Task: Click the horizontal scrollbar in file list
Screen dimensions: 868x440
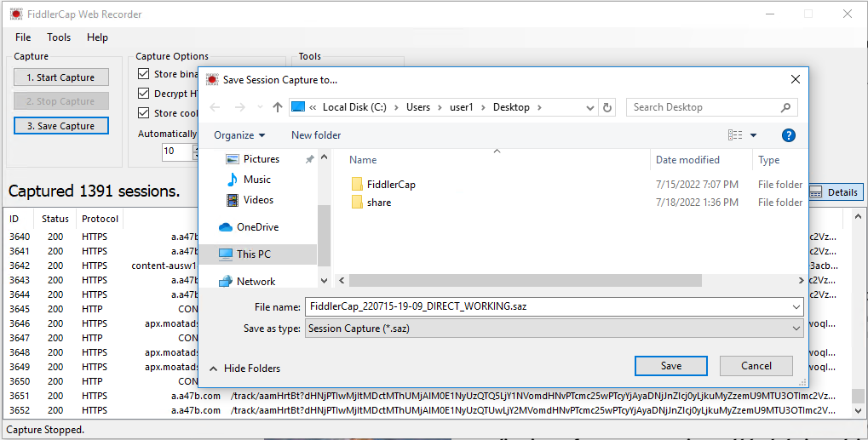Action: click(524, 280)
